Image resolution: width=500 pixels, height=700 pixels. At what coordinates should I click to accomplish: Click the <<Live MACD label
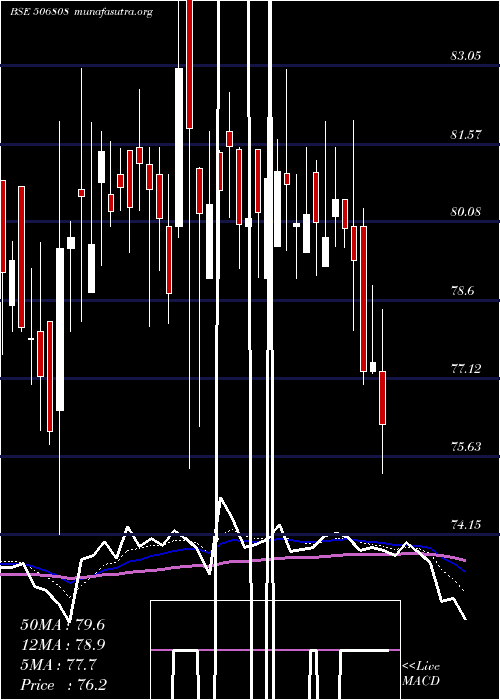pos(421,673)
